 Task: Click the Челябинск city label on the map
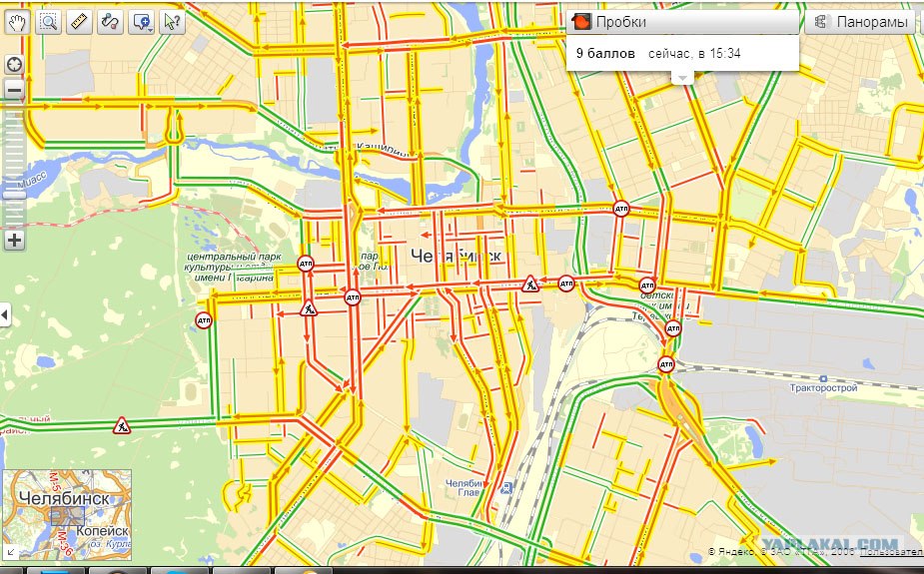(457, 255)
